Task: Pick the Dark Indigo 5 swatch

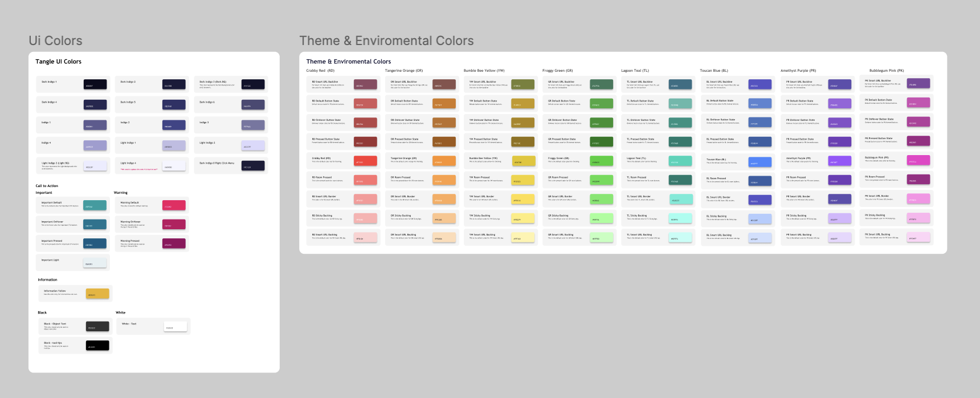Action: pyautogui.click(x=174, y=105)
